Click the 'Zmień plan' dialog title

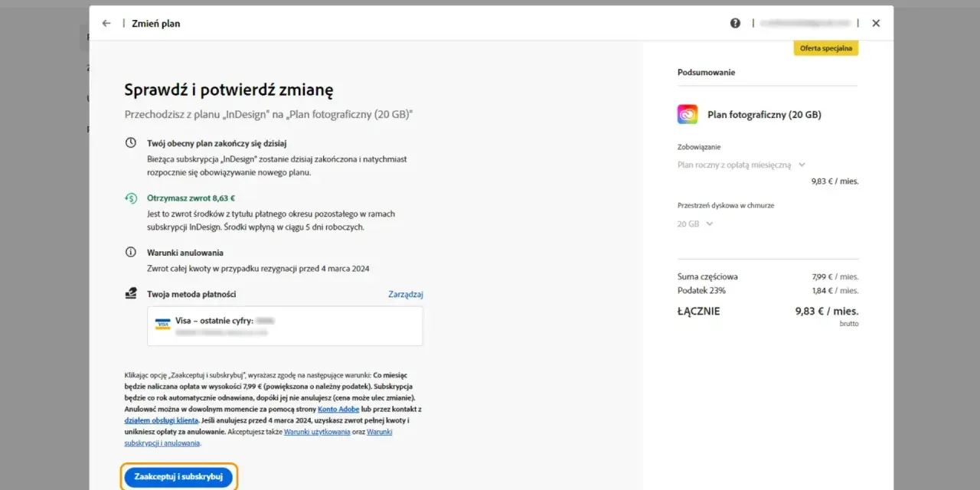156,23
